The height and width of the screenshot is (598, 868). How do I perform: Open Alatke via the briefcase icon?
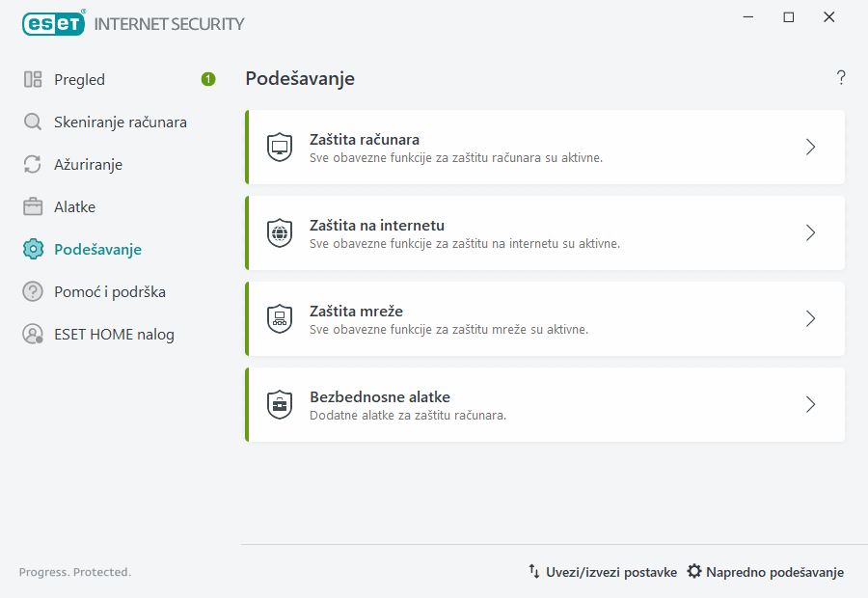click(x=32, y=206)
